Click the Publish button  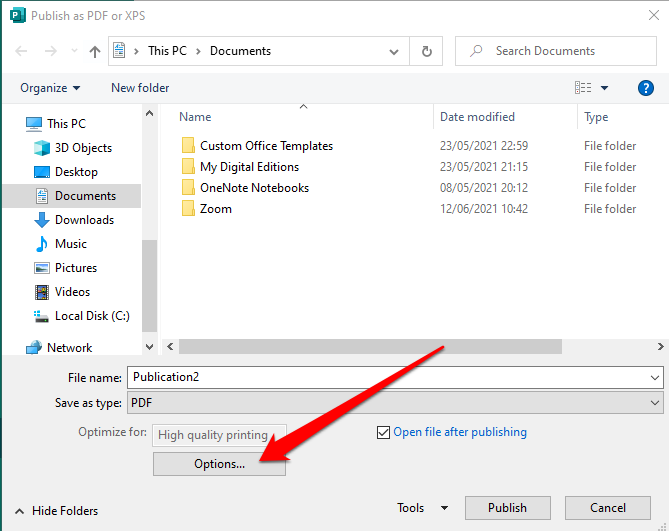[507, 508]
